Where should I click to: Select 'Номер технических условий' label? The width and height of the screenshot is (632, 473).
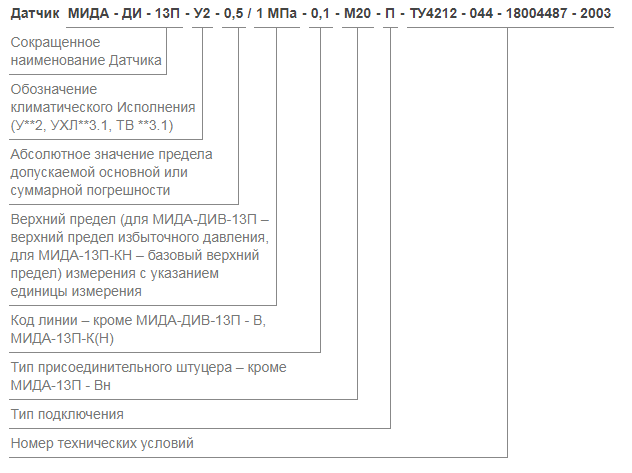coord(102,443)
